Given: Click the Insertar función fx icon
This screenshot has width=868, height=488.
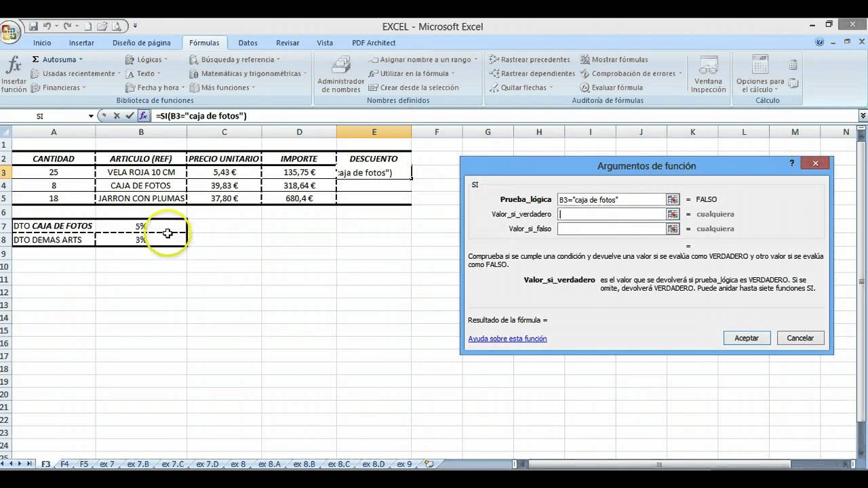Looking at the screenshot, I should click(14, 75).
